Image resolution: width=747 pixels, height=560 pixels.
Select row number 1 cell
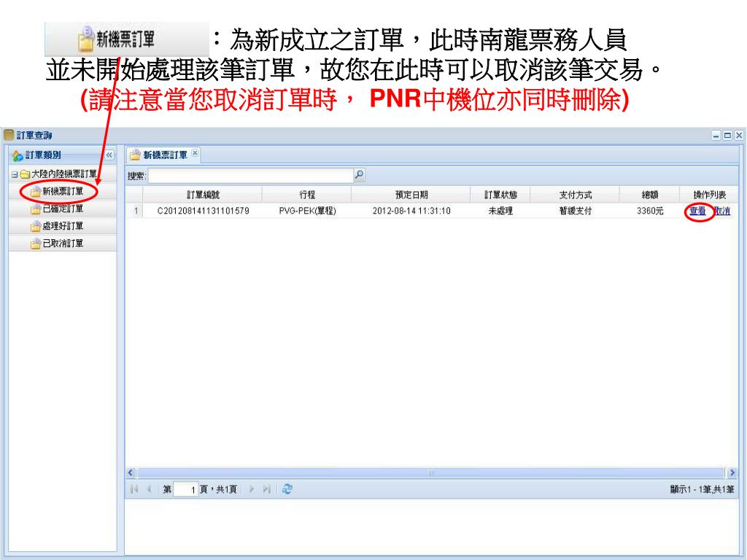(x=136, y=211)
